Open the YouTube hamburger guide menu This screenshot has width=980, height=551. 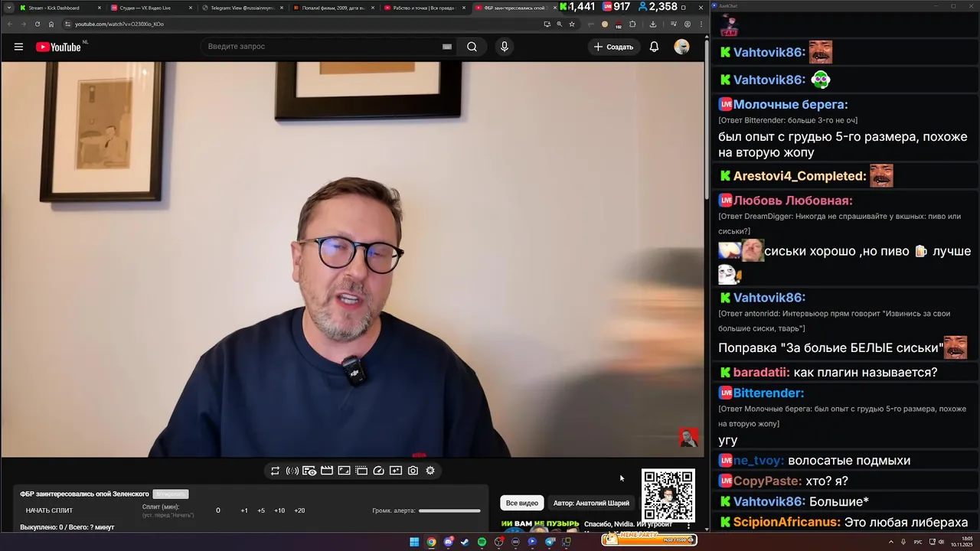(18, 47)
